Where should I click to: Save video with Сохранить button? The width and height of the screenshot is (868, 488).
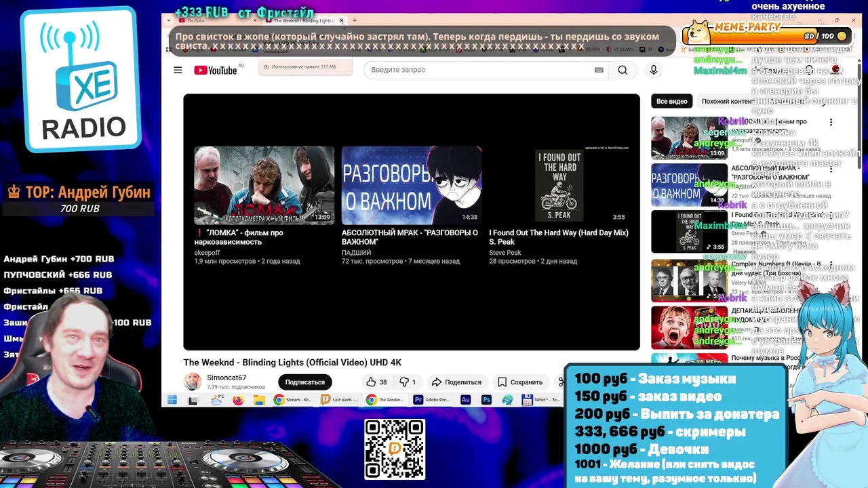click(x=520, y=382)
